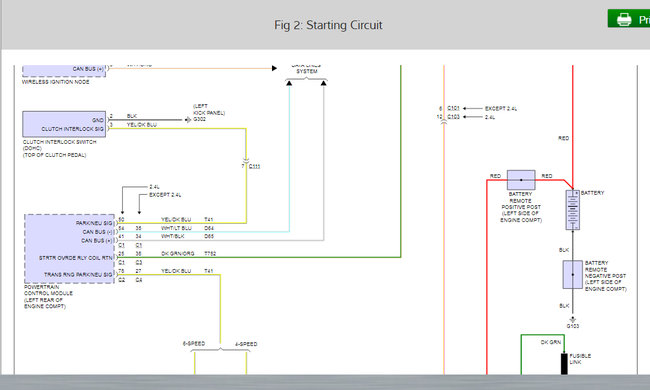
Task: Open the C103 connector link
Action: click(x=453, y=117)
